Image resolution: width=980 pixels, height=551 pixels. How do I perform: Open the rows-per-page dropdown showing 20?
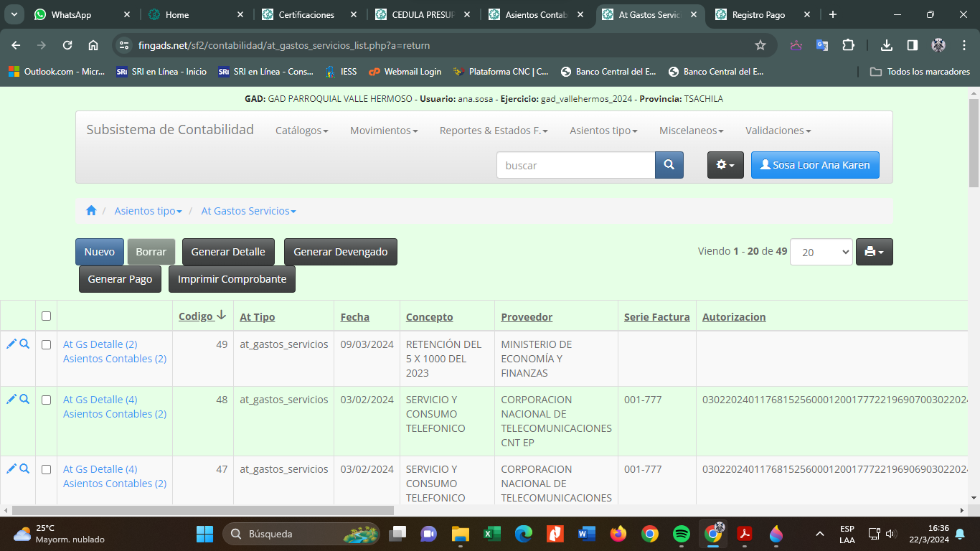click(x=821, y=252)
